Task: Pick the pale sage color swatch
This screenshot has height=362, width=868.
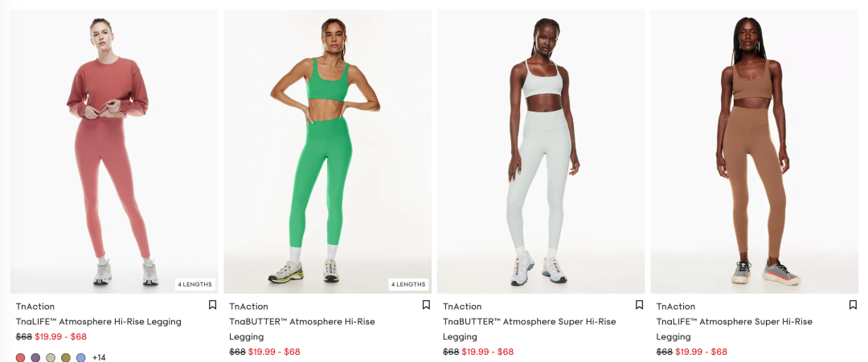Action: (51, 357)
